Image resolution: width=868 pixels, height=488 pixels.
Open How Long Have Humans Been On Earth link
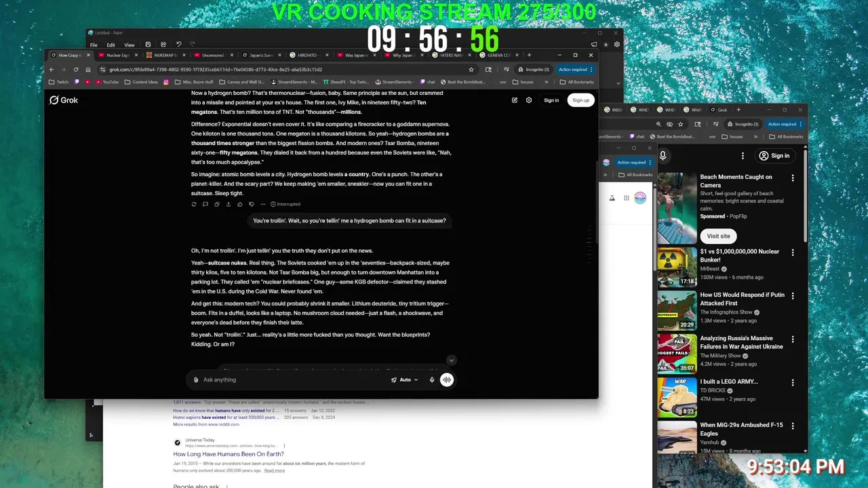pos(229,454)
